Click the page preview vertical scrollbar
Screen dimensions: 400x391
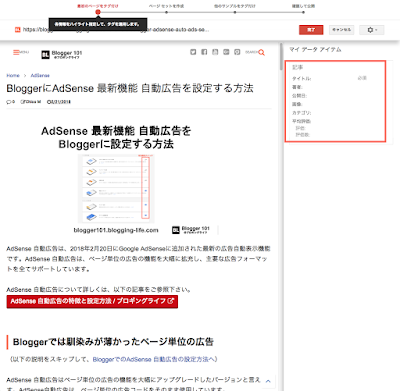281,57
